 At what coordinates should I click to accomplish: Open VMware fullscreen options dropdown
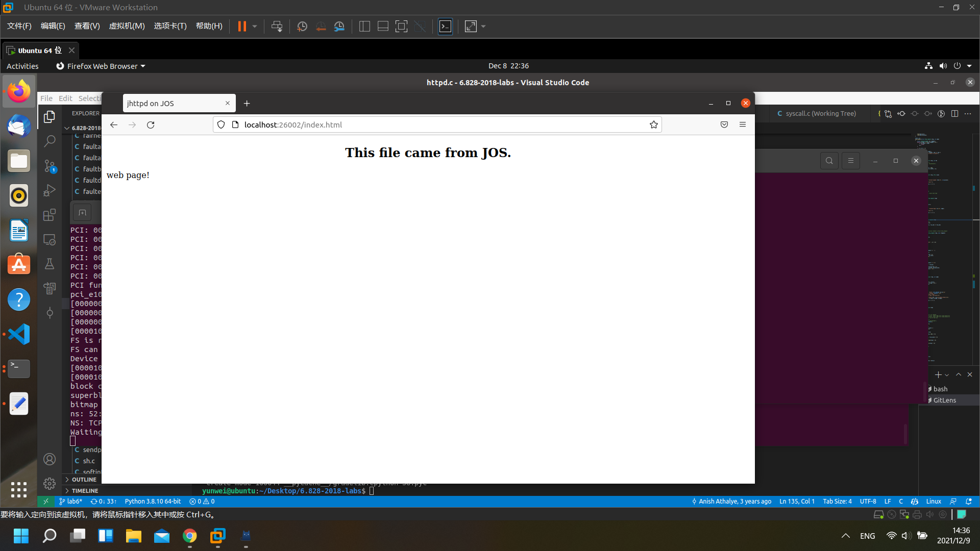point(483,27)
